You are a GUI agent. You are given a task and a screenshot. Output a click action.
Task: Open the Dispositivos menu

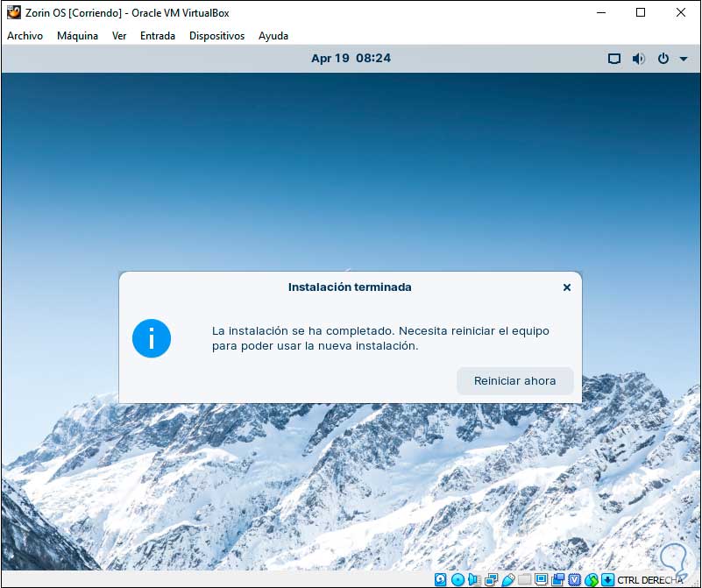pyautogui.click(x=216, y=36)
